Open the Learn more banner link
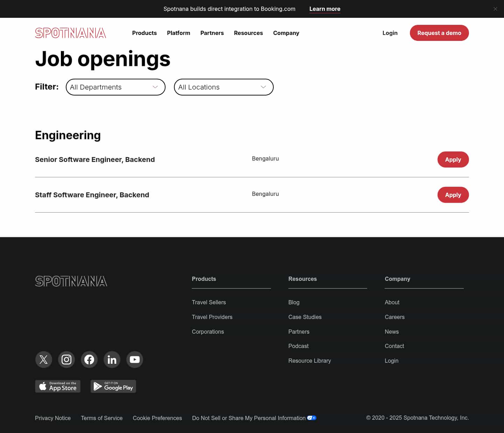Image resolution: width=504 pixels, height=433 pixels. pos(324,9)
